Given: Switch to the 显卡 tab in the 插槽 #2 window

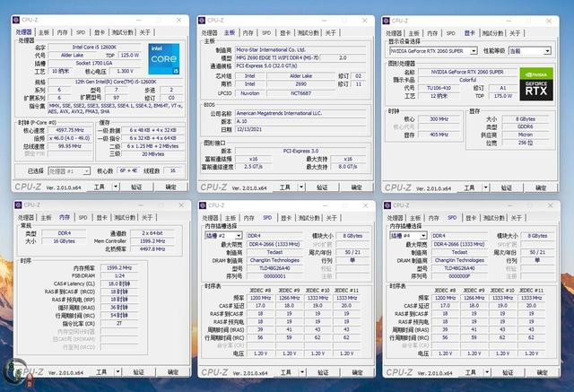Looking at the screenshot, I should coord(286,218).
